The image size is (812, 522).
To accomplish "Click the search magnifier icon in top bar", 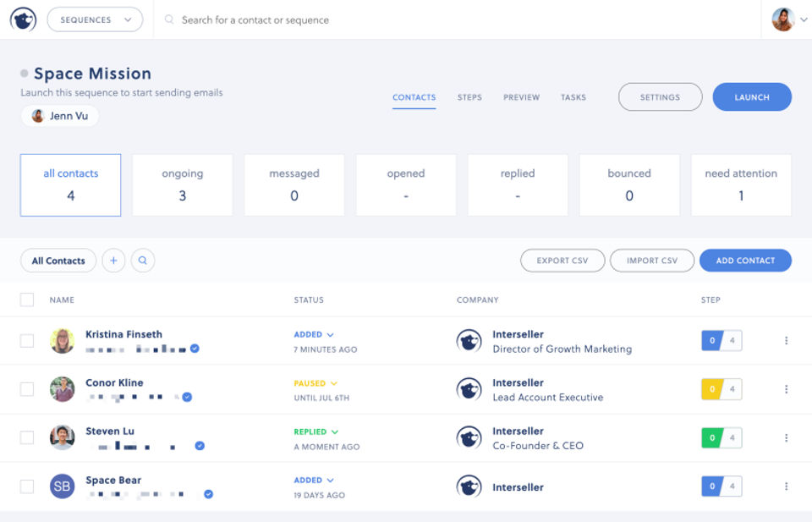I will coord(169,19).
